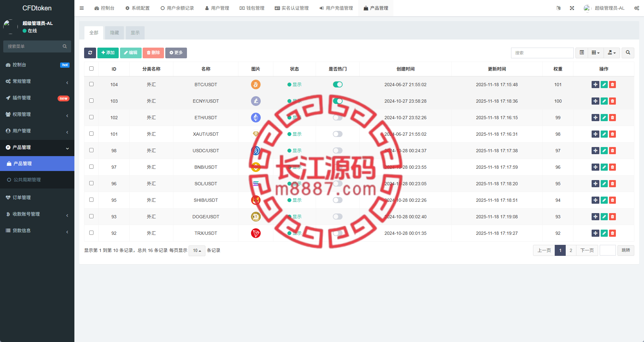The image size is (644, 342).
Task: Click the 编辑 toolbar button
Action: click(x=131, y=53)
